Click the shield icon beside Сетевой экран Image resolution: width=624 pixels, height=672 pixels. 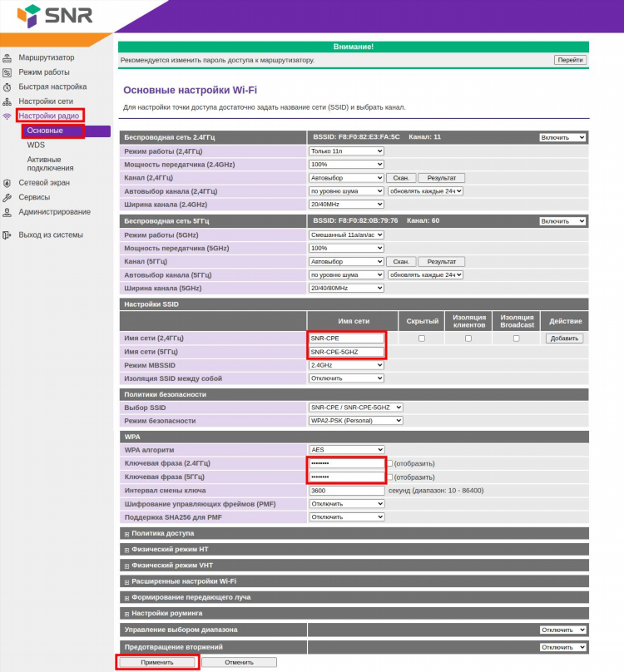coord(7,183)
